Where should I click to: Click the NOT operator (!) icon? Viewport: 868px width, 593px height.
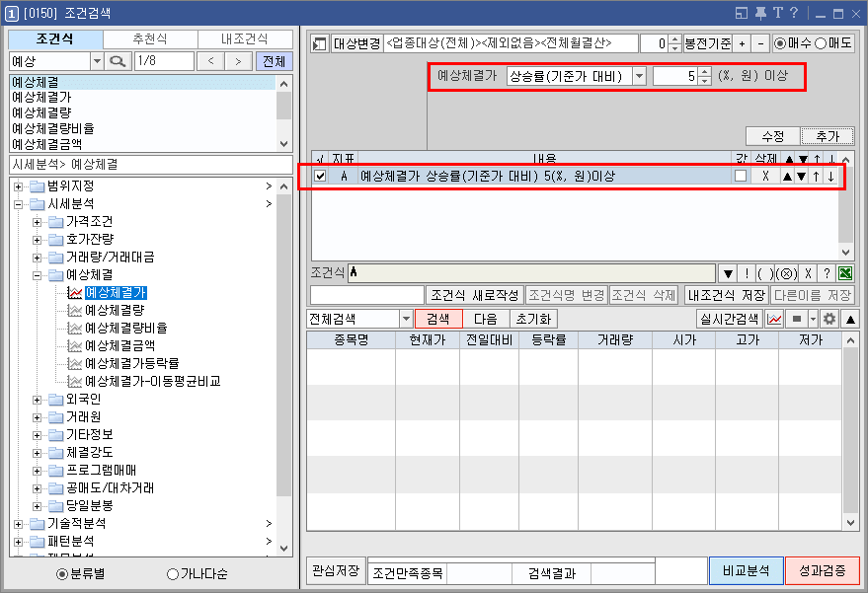tap(747, 274)
